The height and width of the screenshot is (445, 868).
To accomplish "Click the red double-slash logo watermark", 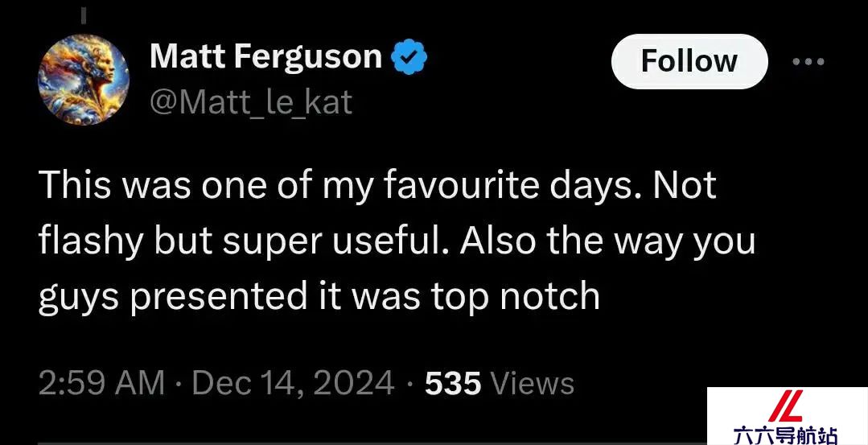I will (x=784, y=406).
